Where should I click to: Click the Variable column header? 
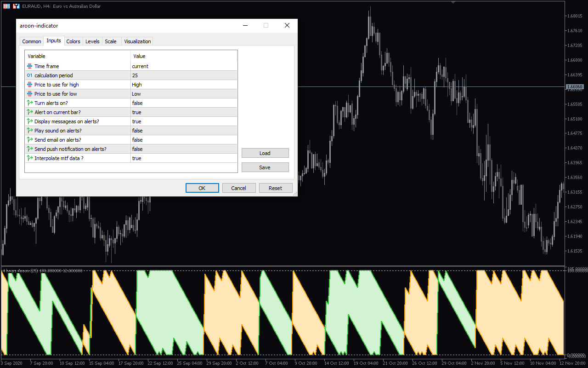(x=78, y=56)
